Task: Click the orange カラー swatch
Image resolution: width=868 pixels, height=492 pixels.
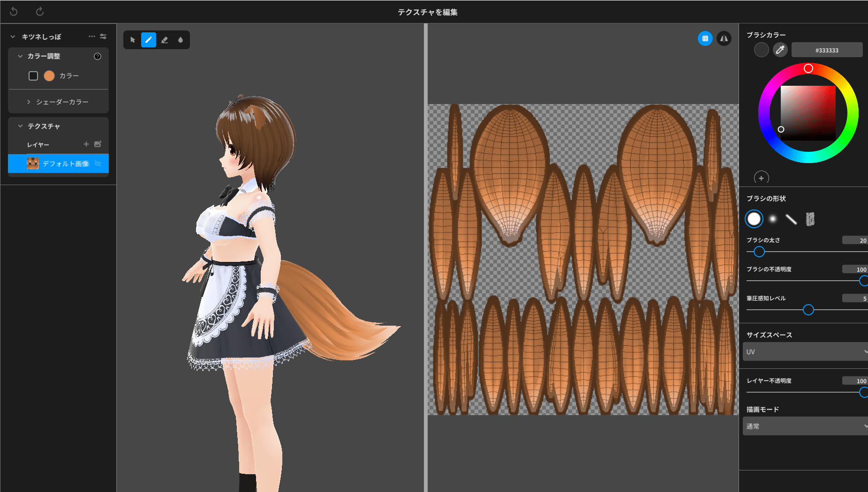Action: point(49,76)
